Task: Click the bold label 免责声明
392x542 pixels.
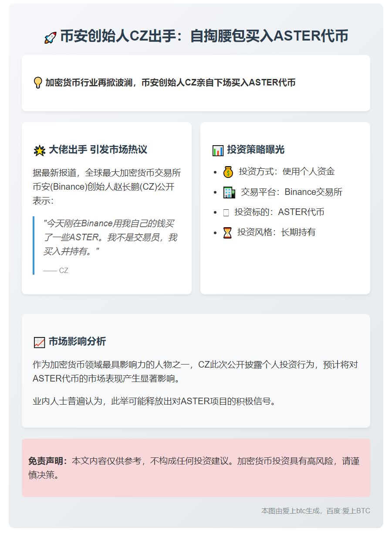Action: click(x=48, y=461)
